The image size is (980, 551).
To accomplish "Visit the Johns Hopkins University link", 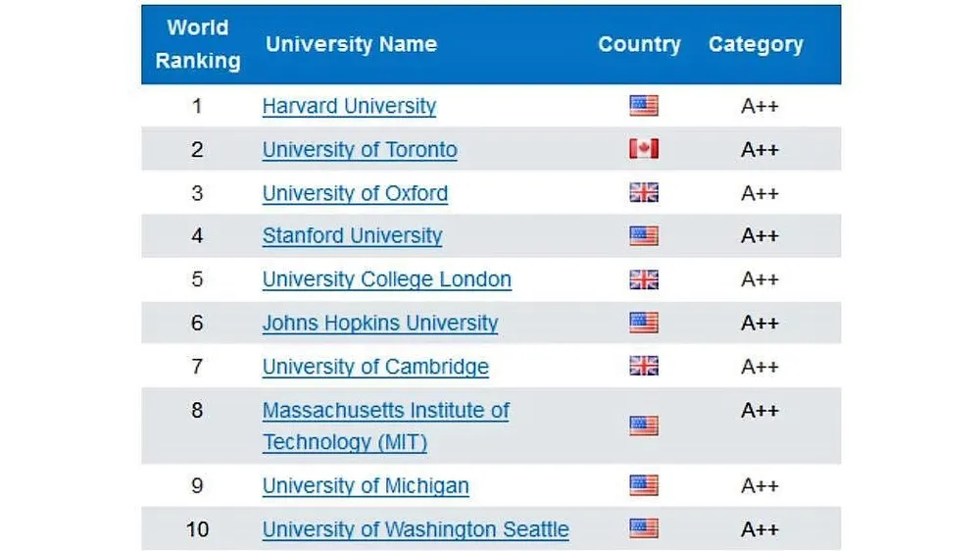I will point(380,323).
